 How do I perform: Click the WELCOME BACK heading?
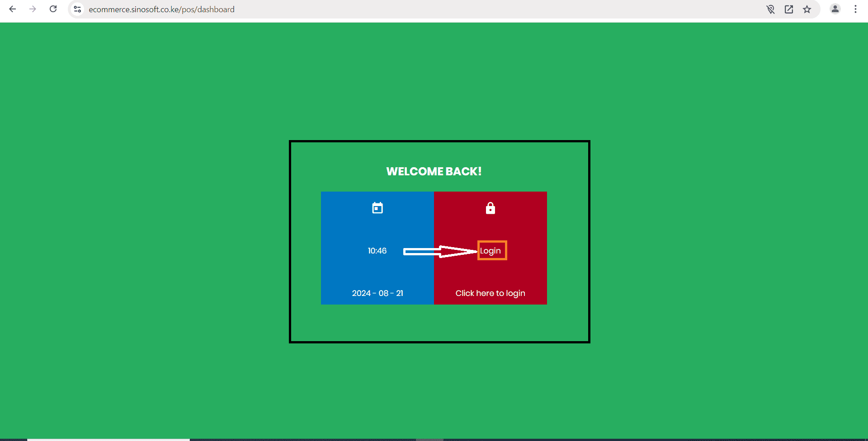[434, 171]
